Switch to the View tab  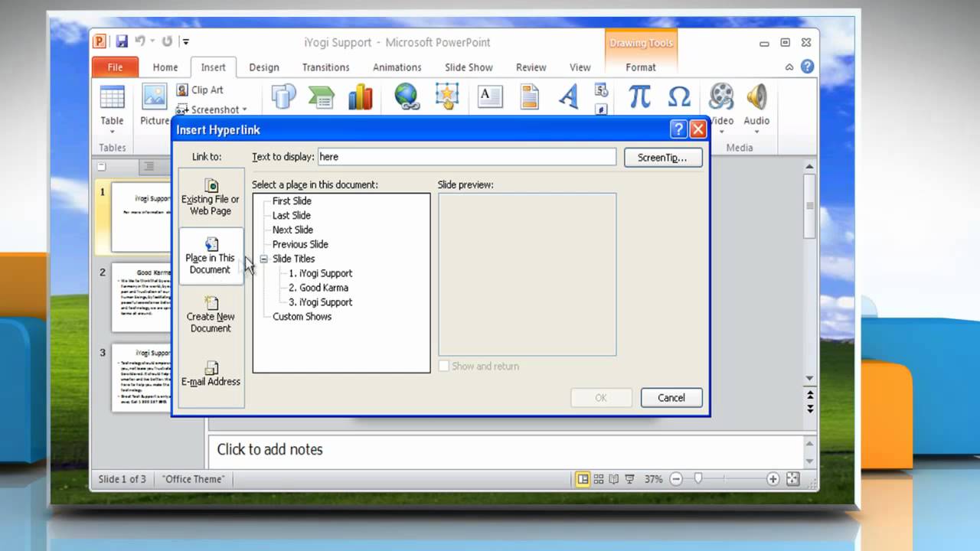[580, 67]
